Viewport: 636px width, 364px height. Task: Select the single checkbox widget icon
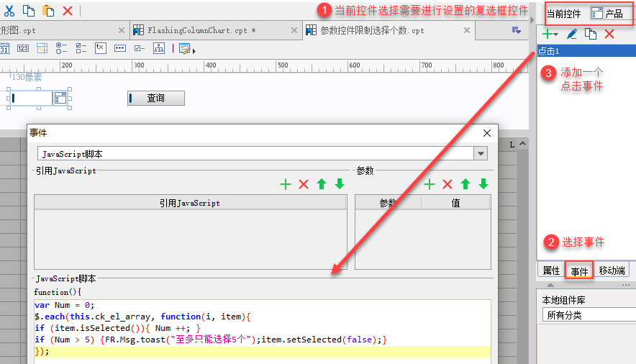coord(140,48)
